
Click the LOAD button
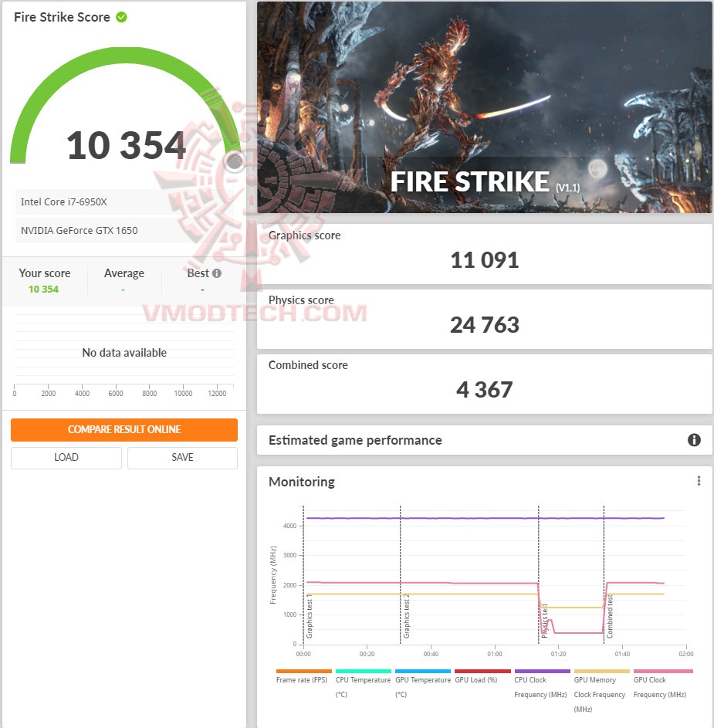[x=66, y=457]
